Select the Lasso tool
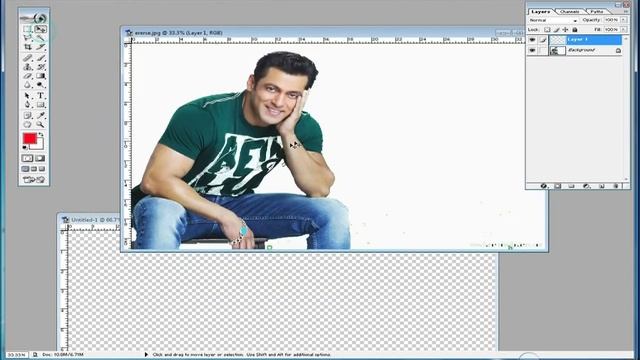Viewport: 640px width, 360px height. tap(27, 38)
